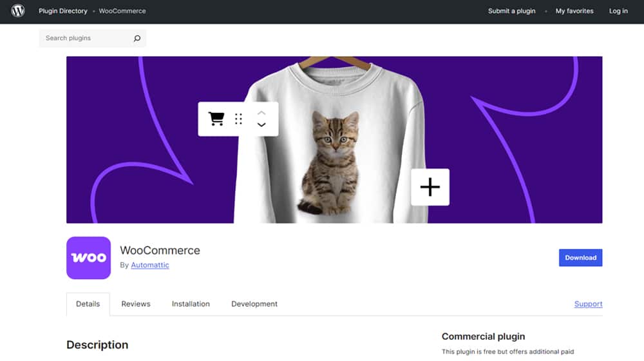Click the WordPress logo icon
Image resolution: width=644 pixels, height=361 pixels.
tap(18, 11)
